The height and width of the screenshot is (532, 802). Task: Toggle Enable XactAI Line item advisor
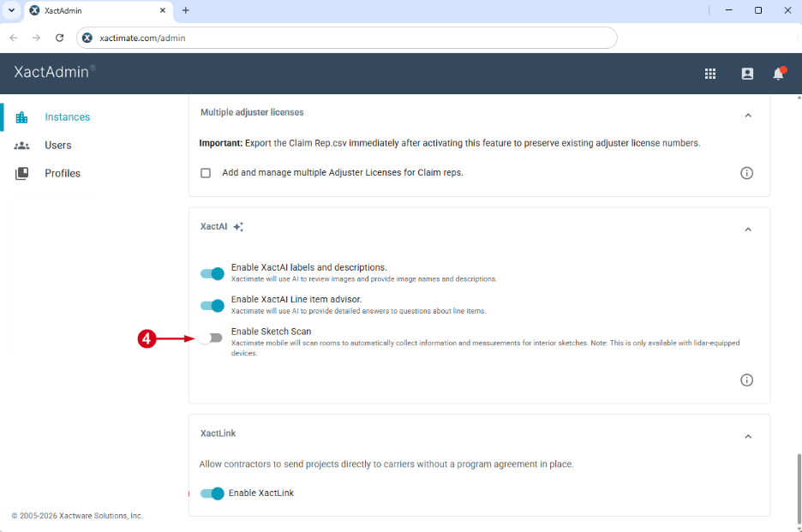[x=212, y=306]
